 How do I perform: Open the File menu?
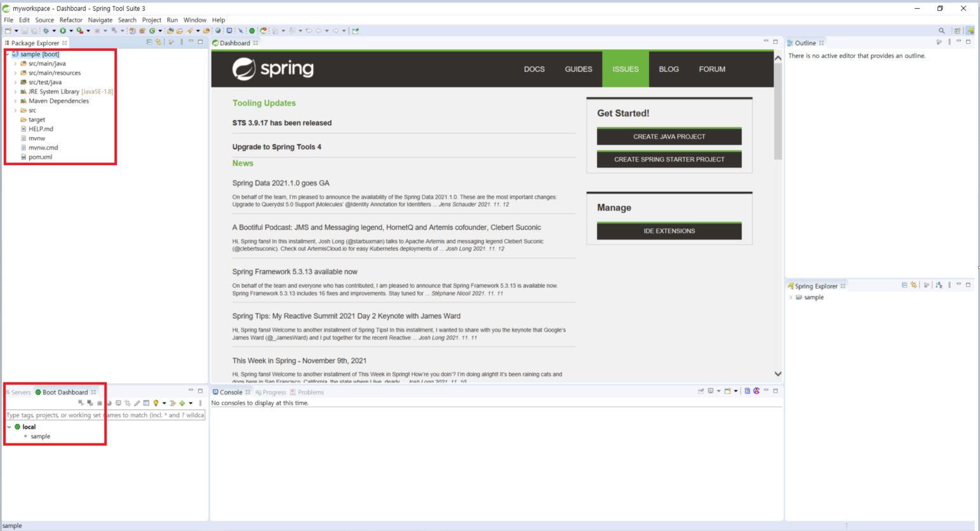click(8, 20)
